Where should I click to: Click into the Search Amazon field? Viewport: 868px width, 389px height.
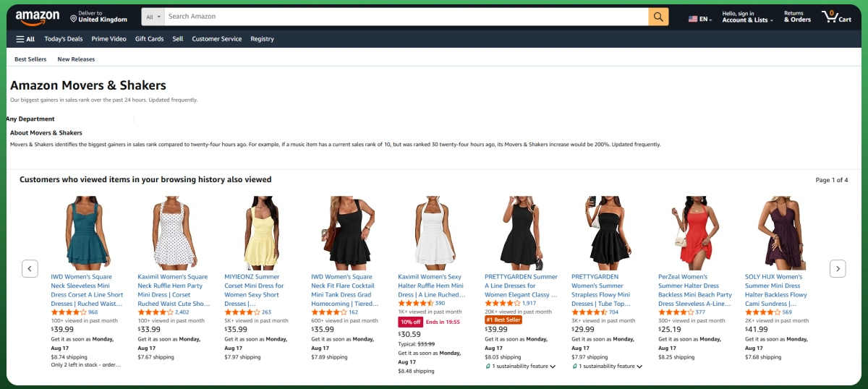tap(406, 17)
